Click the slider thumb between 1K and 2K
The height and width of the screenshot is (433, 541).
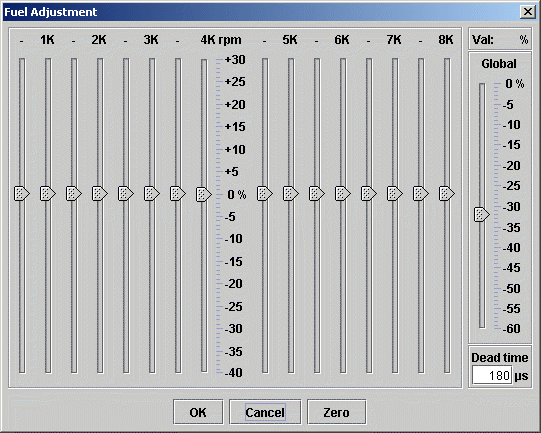pyautogui.click(x=74, y=193)
